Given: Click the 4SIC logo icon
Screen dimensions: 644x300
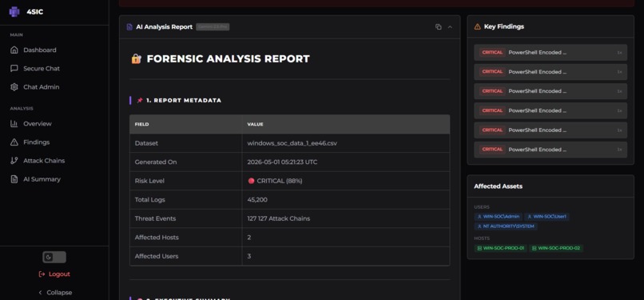Looking at the screenshot, I should point(14,11).
